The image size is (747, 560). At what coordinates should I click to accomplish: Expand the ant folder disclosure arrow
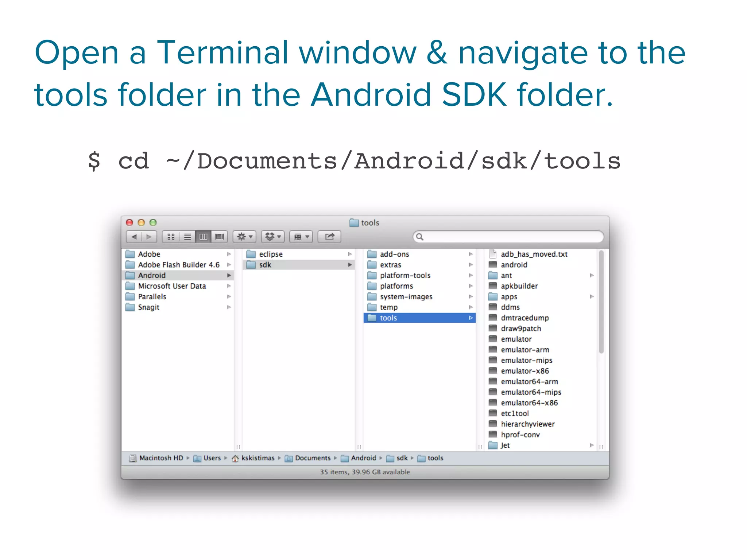pos(592,275)
